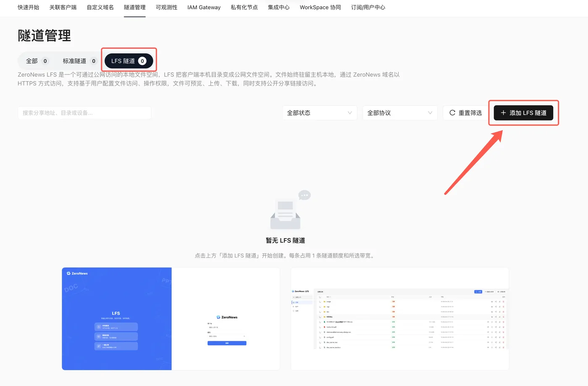
Task: Open the 可观测性 page
Action: point(167,7)
